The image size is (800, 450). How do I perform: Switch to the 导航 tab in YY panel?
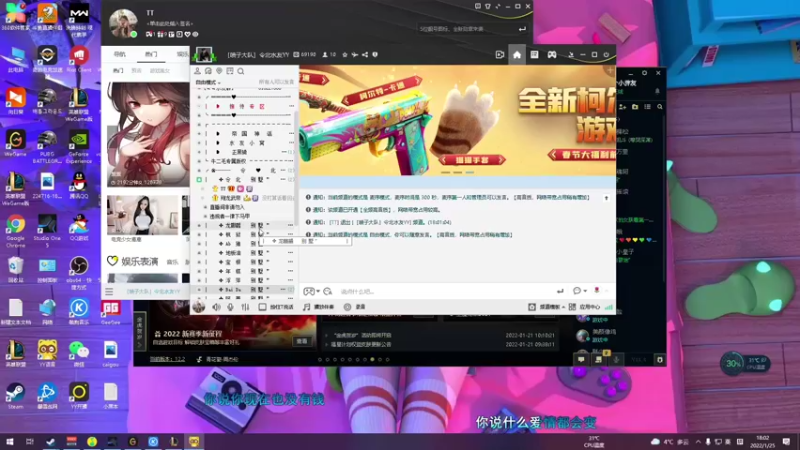click(119, 54)
